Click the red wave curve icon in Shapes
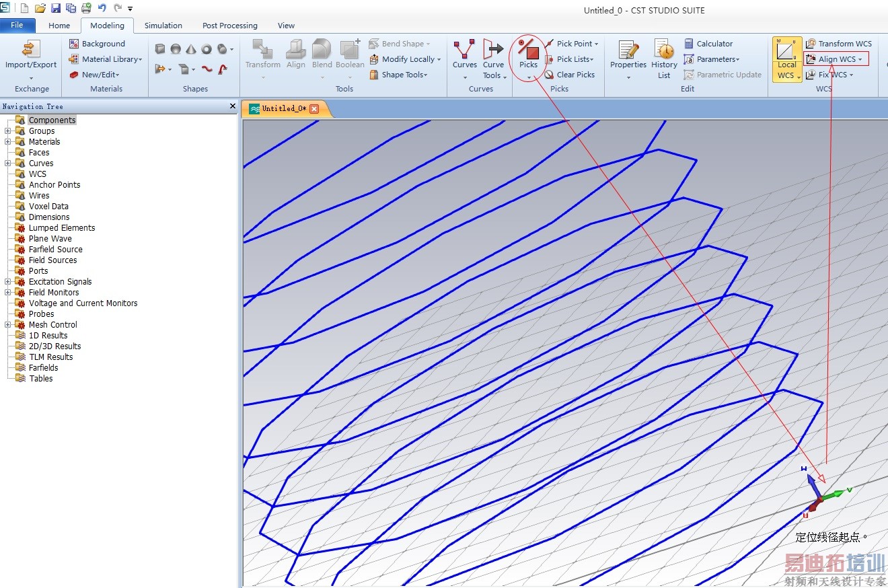This screenshot has width=888, height=588. (207, 69)
